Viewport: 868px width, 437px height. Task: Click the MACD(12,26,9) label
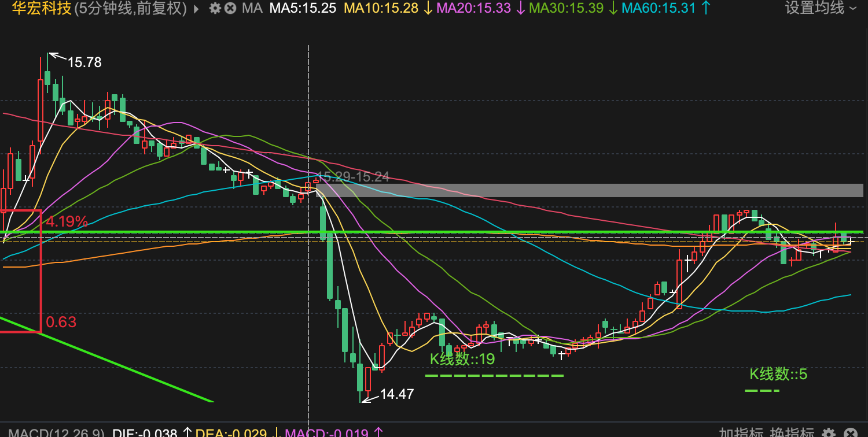[x=57, y=433]
